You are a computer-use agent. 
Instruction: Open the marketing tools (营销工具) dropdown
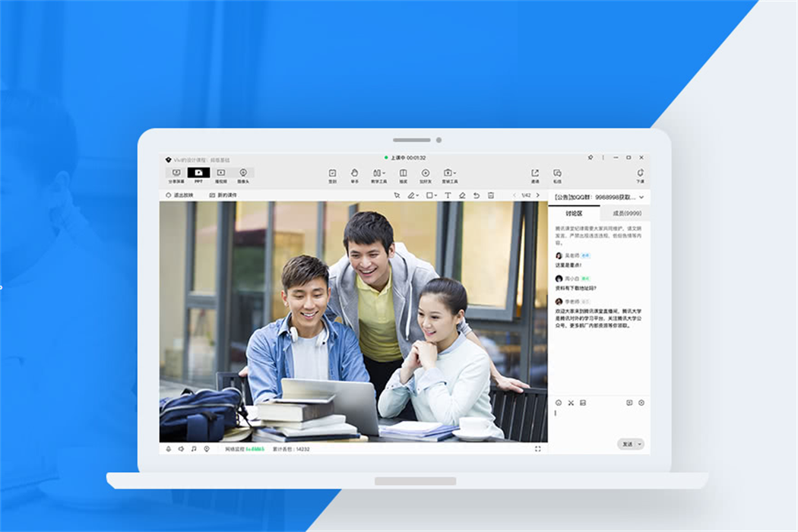coord(449,176)
